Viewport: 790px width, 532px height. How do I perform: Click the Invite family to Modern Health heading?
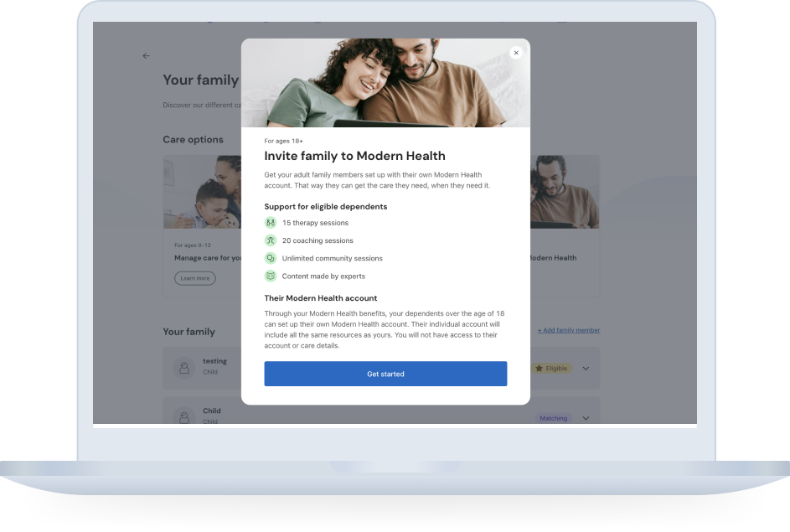[x=354, y=156]
